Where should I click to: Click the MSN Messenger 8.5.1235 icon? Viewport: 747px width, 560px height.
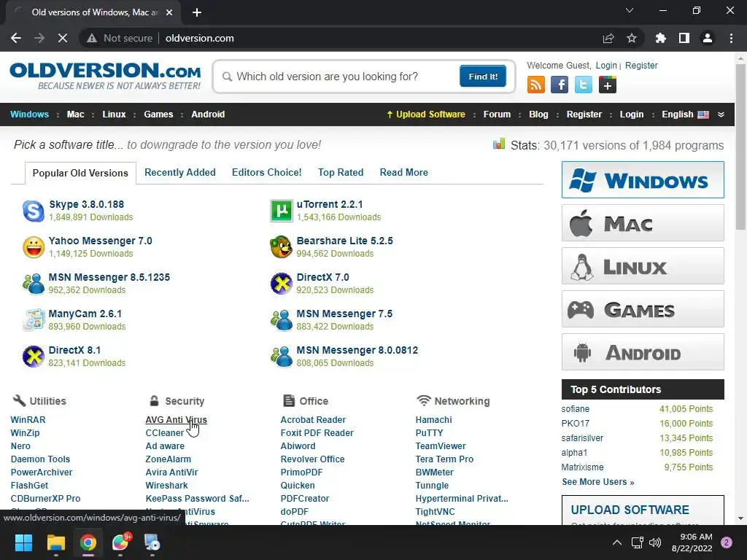34,284
